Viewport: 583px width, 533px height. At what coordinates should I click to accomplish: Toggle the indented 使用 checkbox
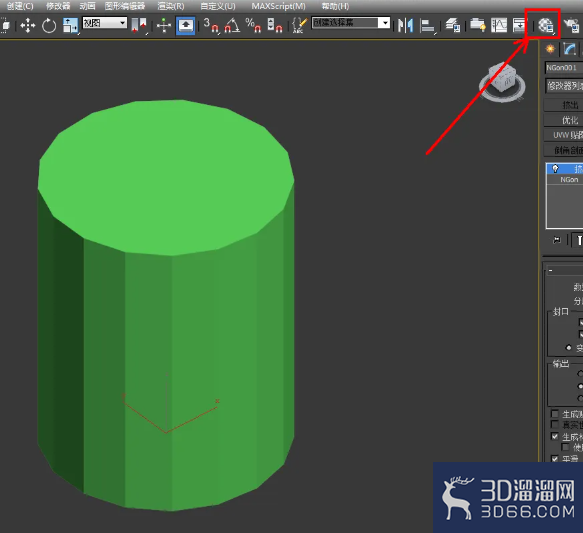click(565, 447)
